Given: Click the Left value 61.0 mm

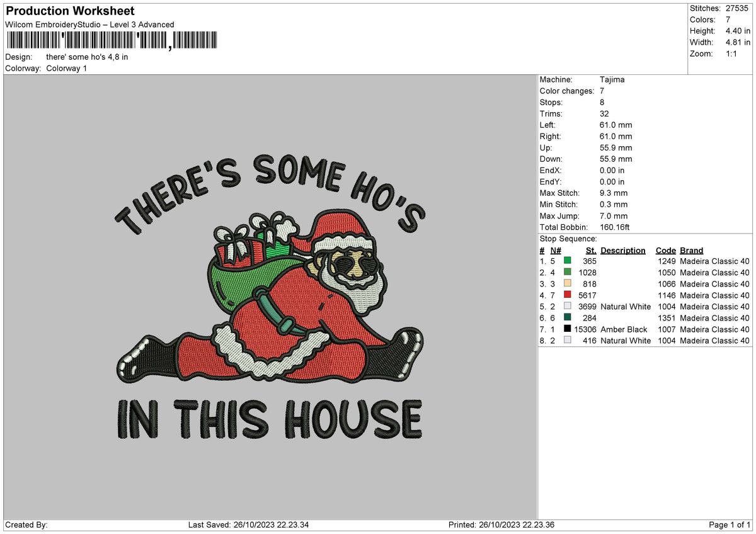Looking at the screenshot, I should pos(616,125).
